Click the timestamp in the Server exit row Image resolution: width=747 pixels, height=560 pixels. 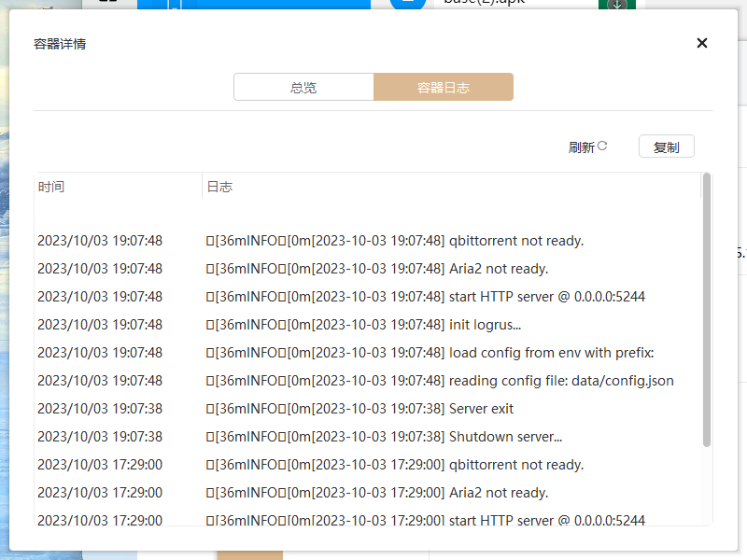pyautogui.click(x=100, y=409)
